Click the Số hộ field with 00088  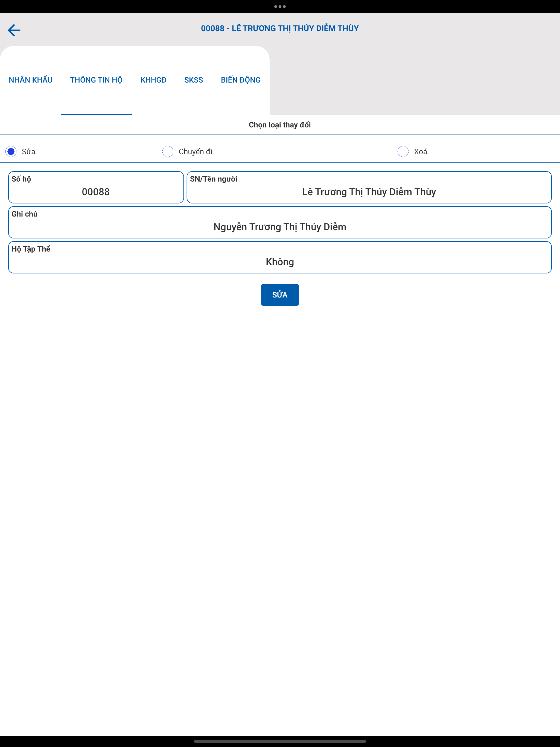point(96,187)
